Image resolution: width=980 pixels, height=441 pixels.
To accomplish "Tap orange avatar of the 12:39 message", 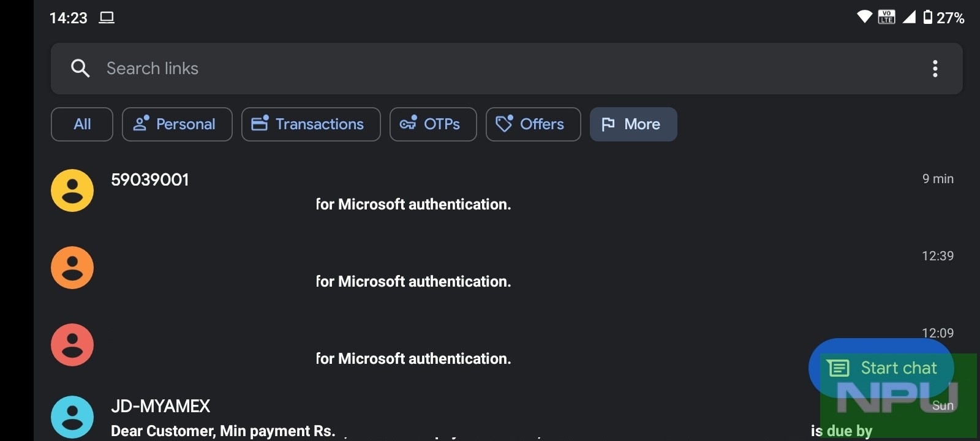I will pyautogui.click(x=72, y=268).
